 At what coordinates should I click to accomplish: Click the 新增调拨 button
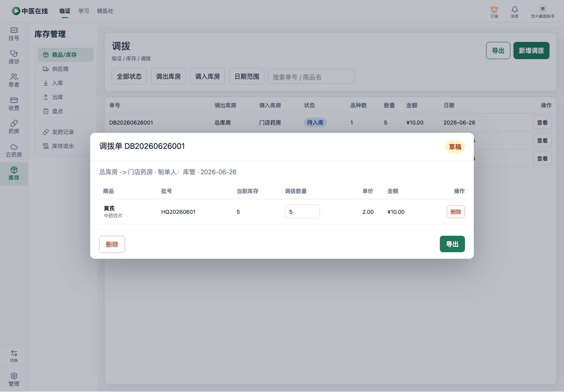531,51
